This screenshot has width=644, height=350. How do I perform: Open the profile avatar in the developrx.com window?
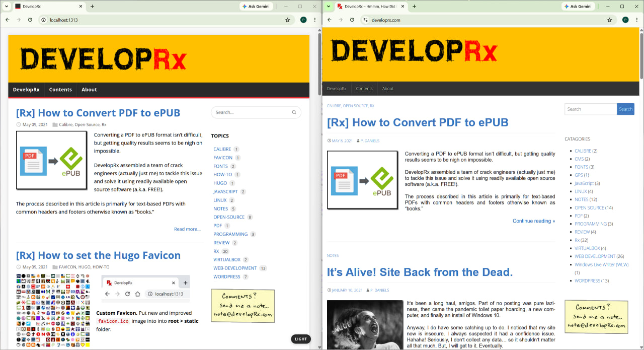[x=625, y=20]
